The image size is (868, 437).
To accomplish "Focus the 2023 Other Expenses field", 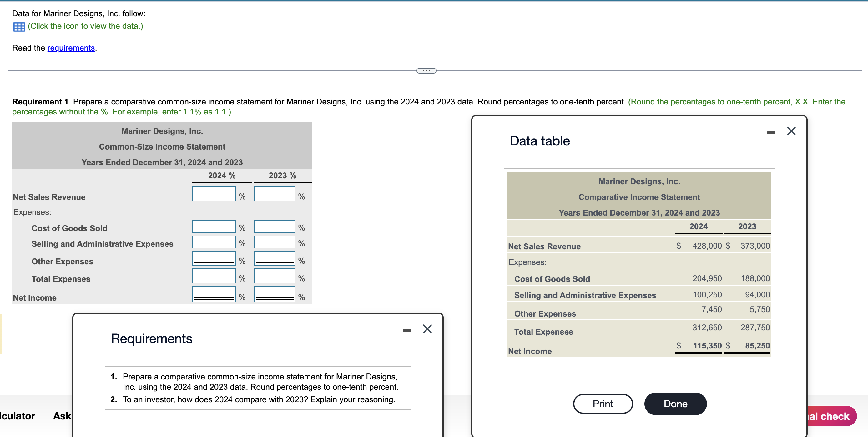I will 274,258.
